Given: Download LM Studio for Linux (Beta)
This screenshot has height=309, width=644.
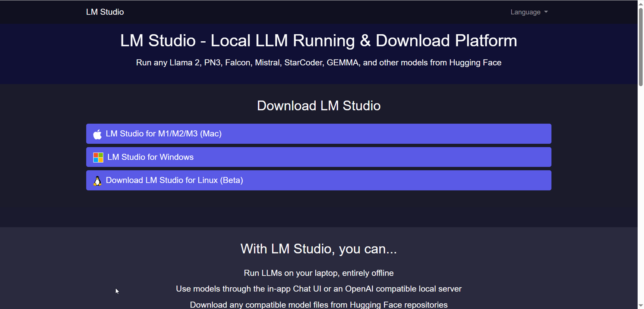Looking at the screenshot, I should pos(319,180).
